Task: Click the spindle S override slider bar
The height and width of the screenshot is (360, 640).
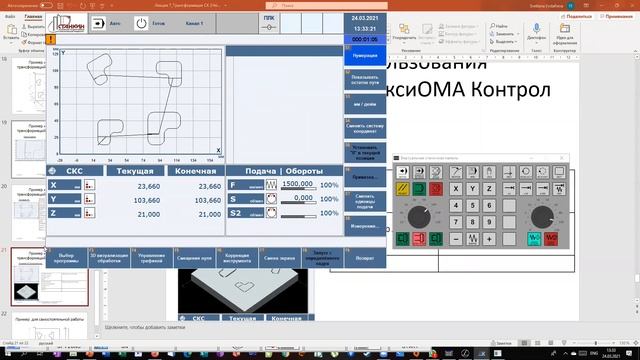Action: (x=298, y=202)
